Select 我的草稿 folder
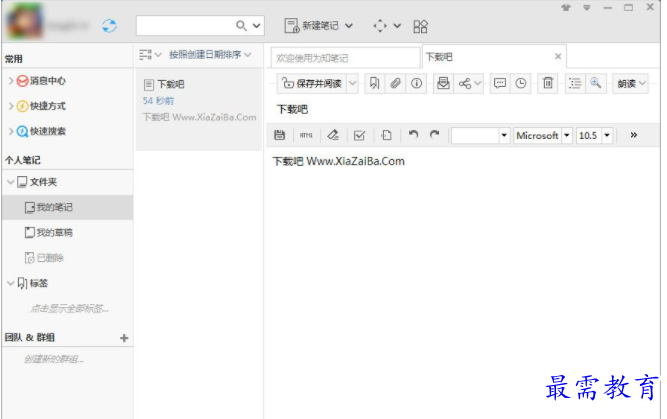 pos(48,232)
